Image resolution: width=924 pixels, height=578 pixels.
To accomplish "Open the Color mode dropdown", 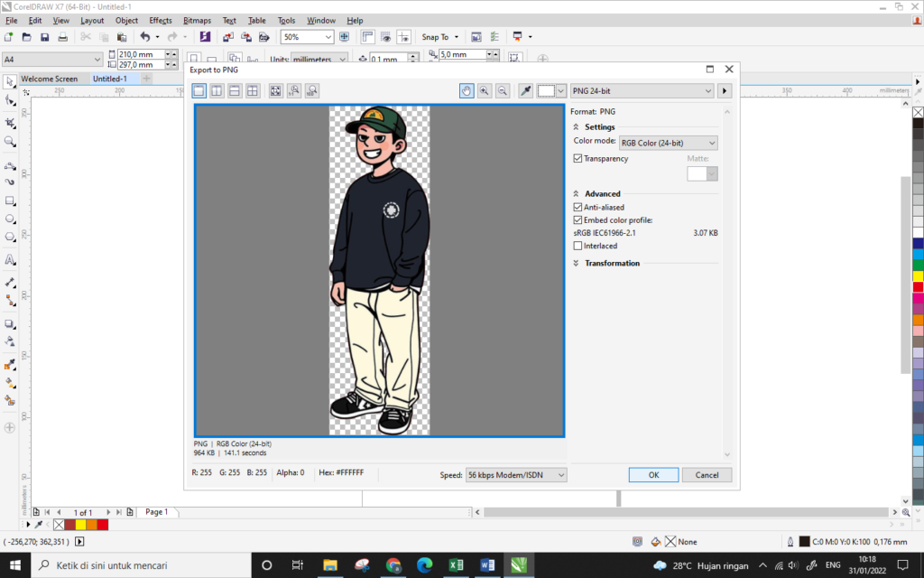I will coord(668,143).
